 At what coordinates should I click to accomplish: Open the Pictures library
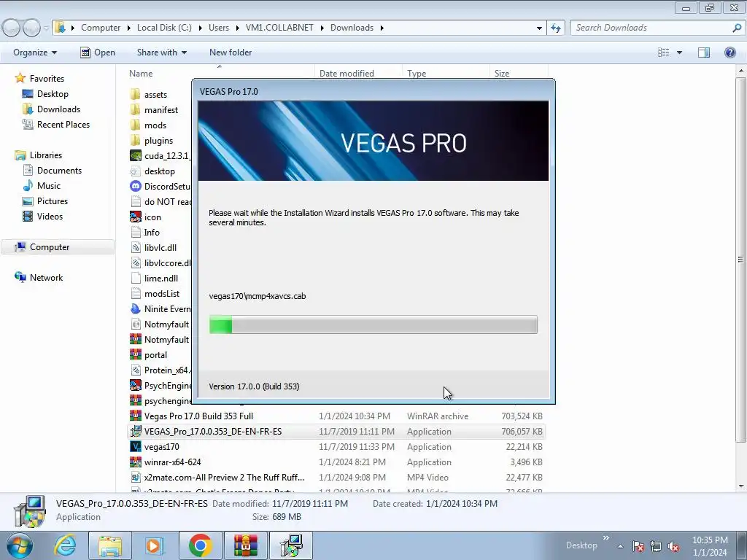click(x=53, y=201)
